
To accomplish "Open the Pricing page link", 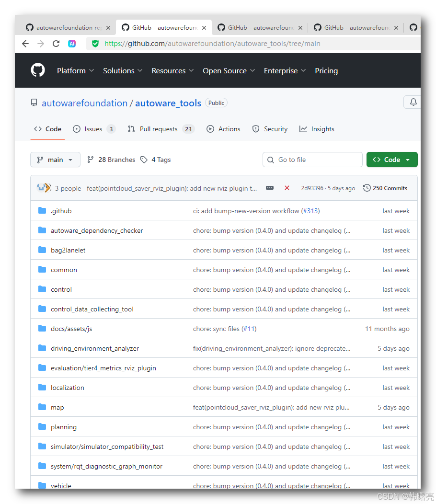I will 326,71.
